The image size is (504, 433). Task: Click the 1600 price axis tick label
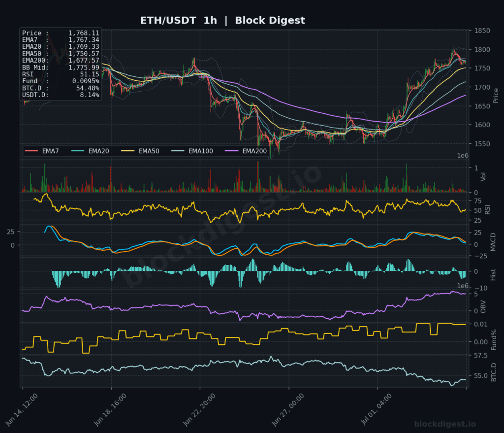click(x=482, y=125)
